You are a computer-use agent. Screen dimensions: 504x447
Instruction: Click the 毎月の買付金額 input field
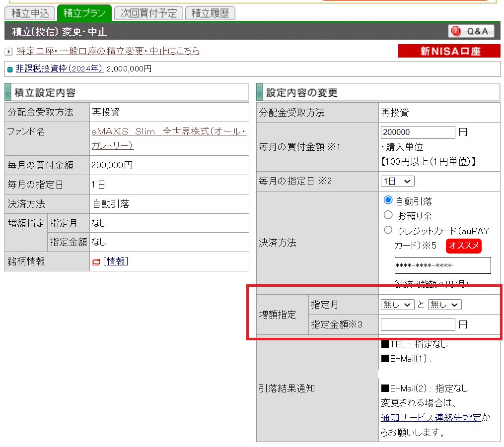coord(418,132)
